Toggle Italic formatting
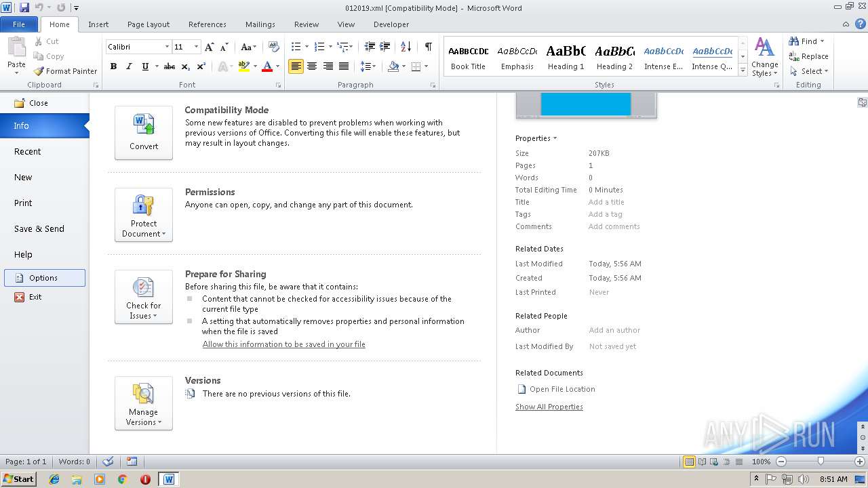Viewport: 868px width, 488px height. pyautogui.click(x=129, y=66)
